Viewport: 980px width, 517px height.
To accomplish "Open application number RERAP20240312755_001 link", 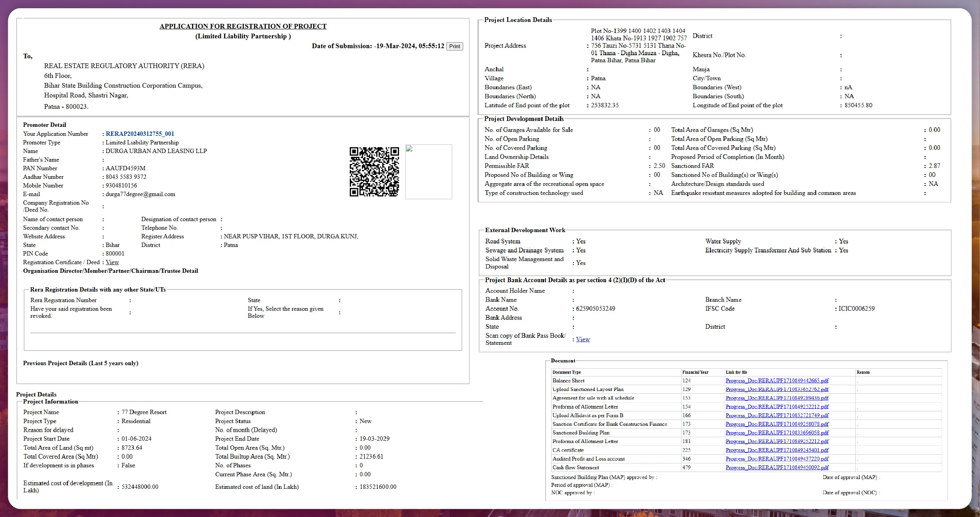I will [x=140, y=133].
